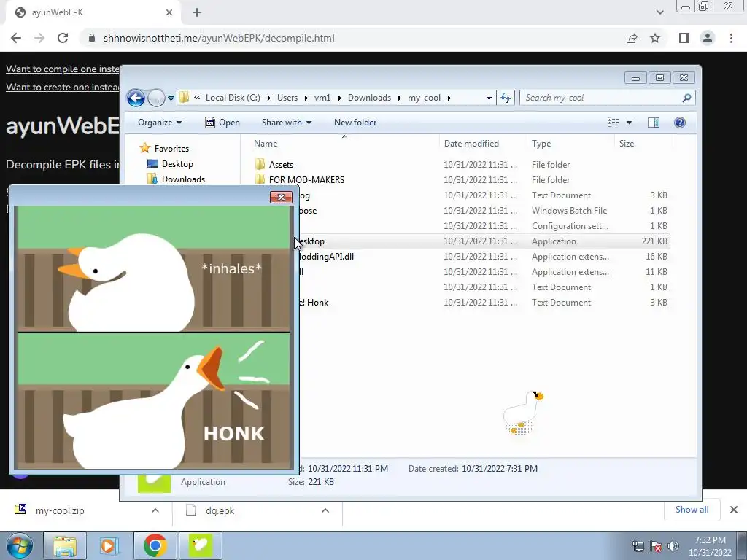The image size is (747, 560).
Task: Open Windows Explorer from taskbar
Action: pos(65,545)
